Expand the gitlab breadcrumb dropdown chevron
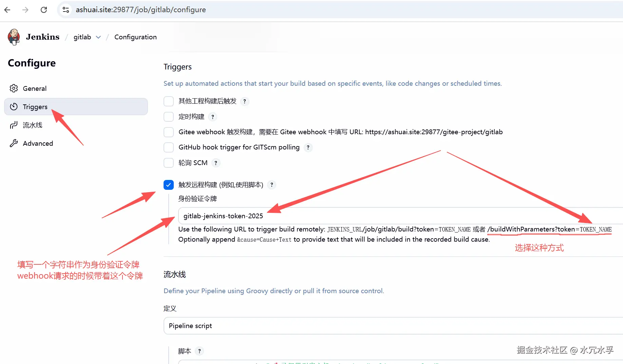Screen dimensions: 623x364 (98, 37)
